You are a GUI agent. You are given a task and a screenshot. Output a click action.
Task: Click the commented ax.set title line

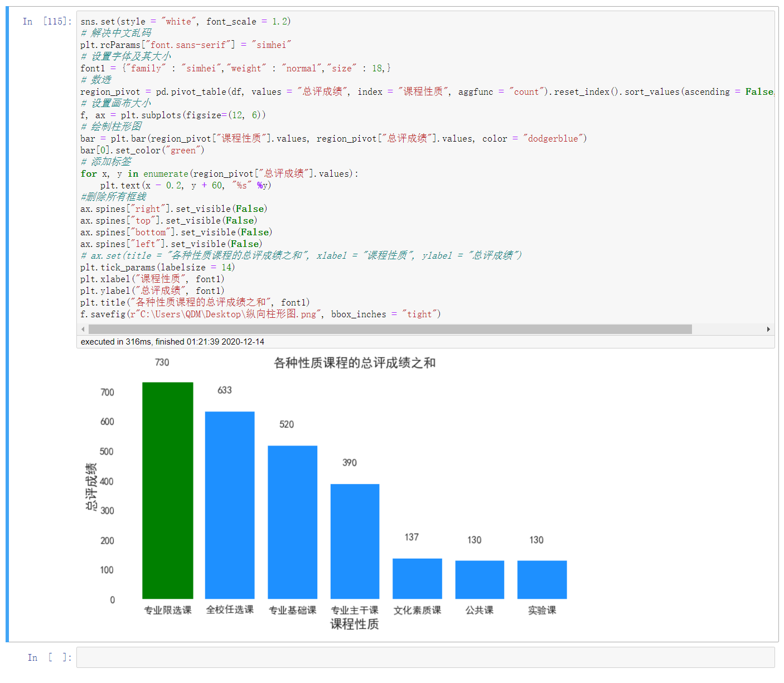coord(301,256)
